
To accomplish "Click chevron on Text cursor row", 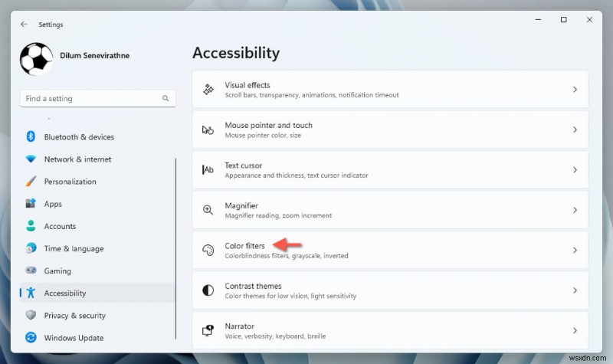I will point(575,169).
